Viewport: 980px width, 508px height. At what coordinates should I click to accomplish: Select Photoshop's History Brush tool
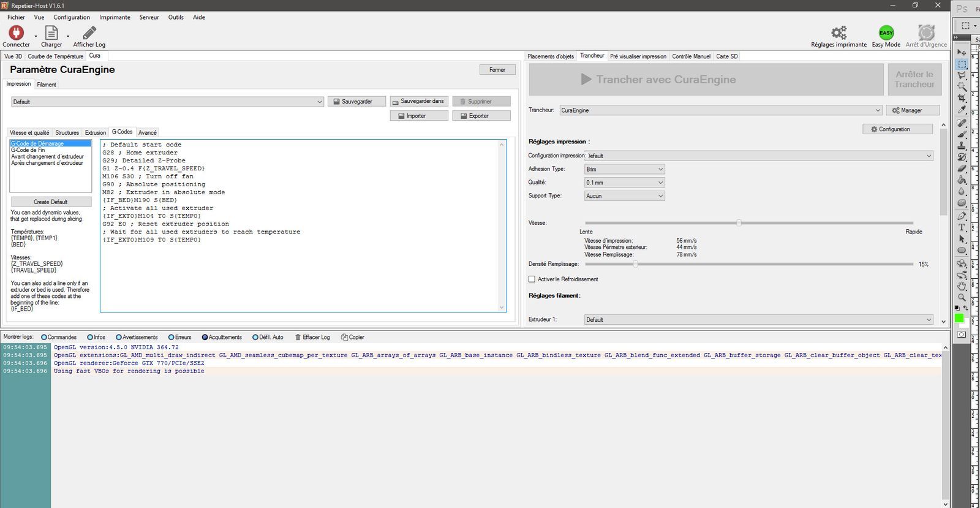pyautogui.click(x=962, y=157)
